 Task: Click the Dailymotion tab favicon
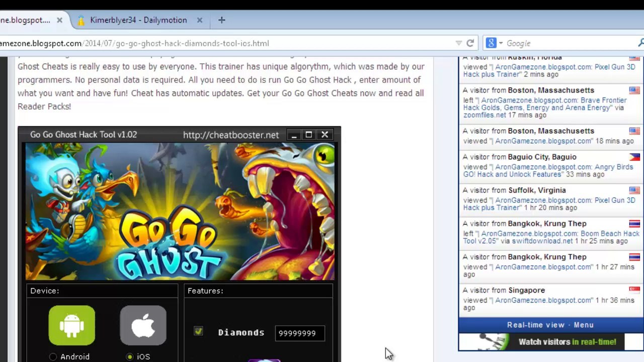click(81, 21)
